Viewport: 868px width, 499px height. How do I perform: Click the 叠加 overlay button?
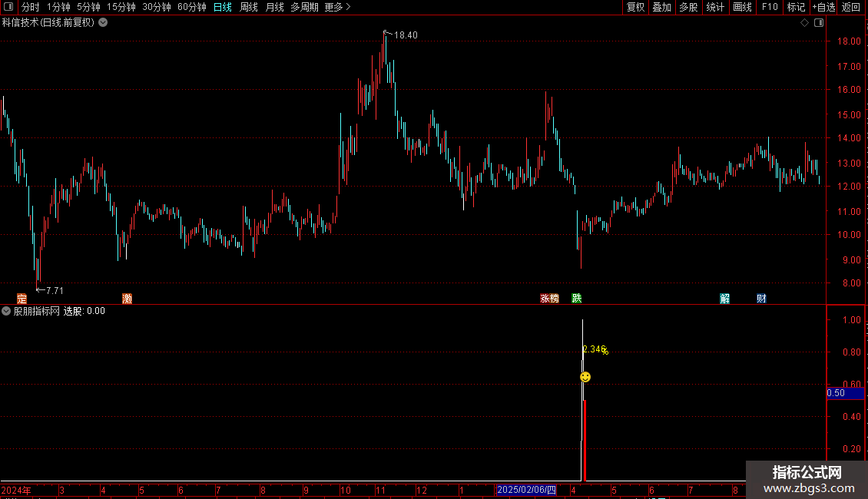[x=662, y=7]
